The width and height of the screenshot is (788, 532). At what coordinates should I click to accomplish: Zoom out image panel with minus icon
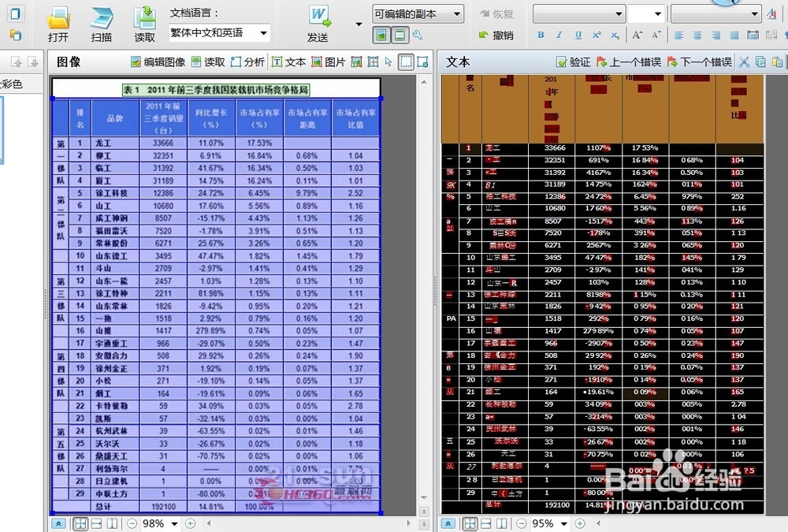tap(132, 523)
